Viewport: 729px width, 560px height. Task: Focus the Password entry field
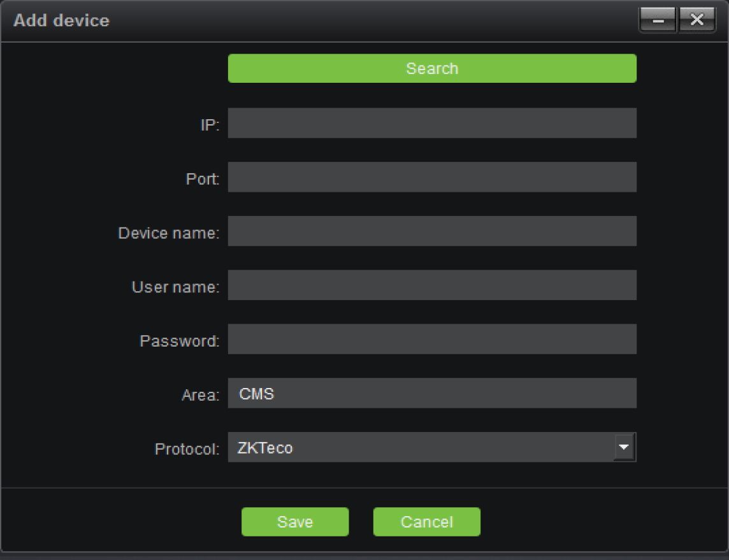[x=432, y=339]
